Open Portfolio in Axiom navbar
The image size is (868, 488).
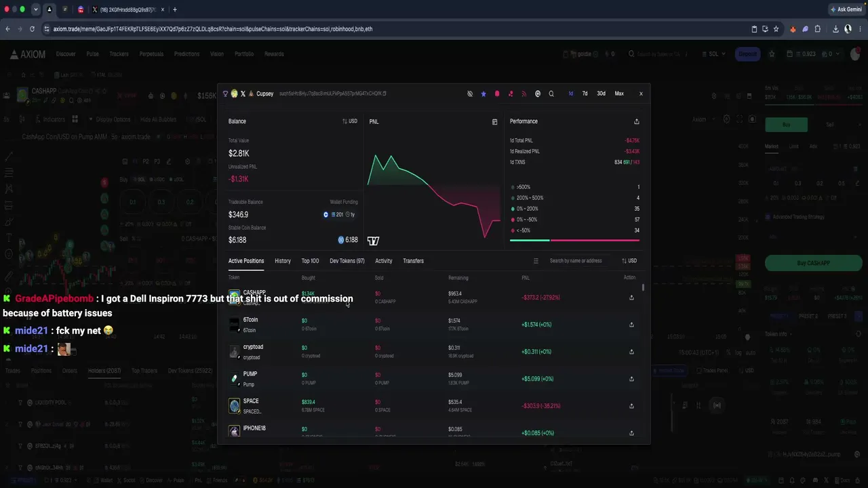(x=244, y=54)
